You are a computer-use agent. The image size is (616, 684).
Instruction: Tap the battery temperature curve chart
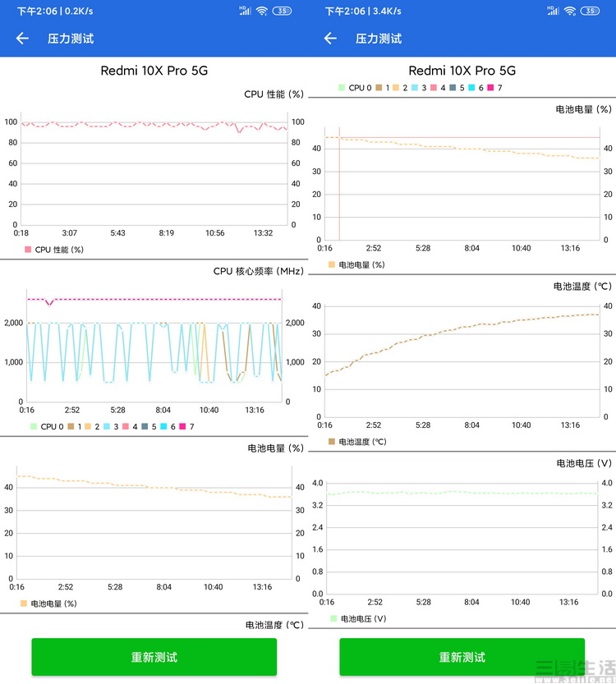(462, 360)
